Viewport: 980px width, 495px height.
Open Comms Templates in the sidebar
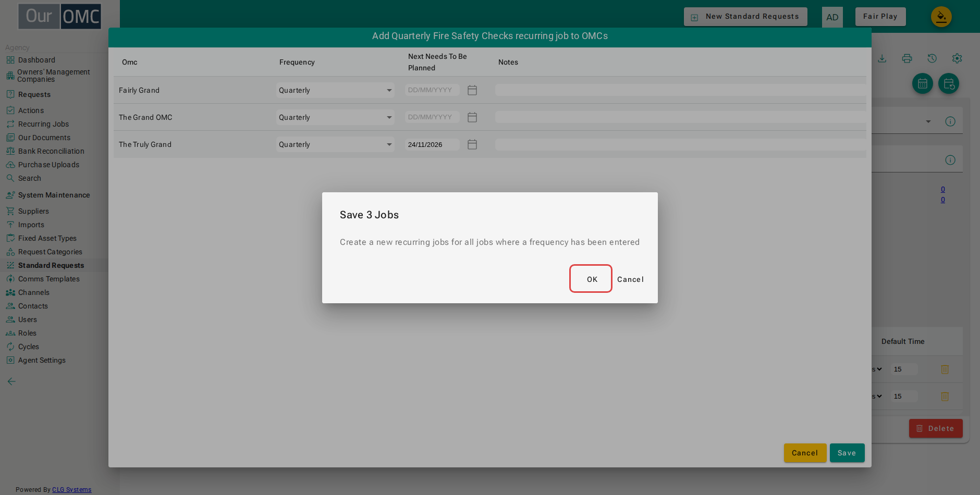[49, 279]
